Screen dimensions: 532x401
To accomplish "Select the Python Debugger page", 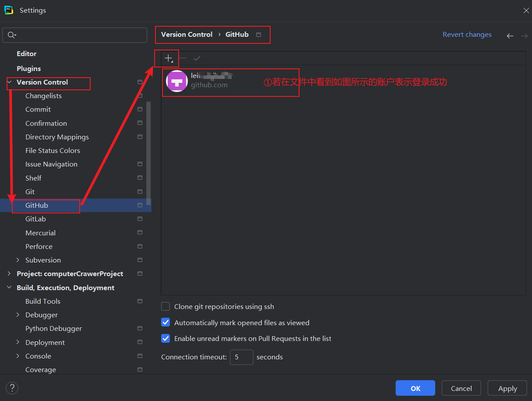I will [x=53, y=328].
